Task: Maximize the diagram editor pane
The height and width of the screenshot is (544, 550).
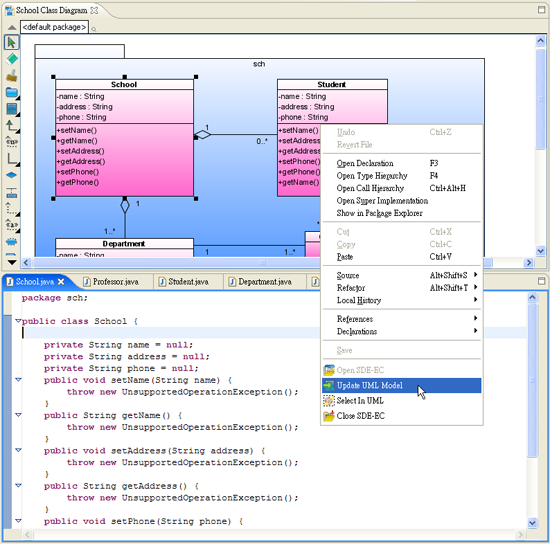Action: tap(541, 10)
